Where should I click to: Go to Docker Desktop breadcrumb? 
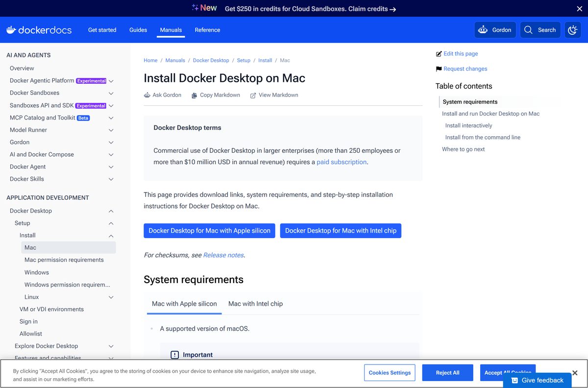(x=211, y=60)
